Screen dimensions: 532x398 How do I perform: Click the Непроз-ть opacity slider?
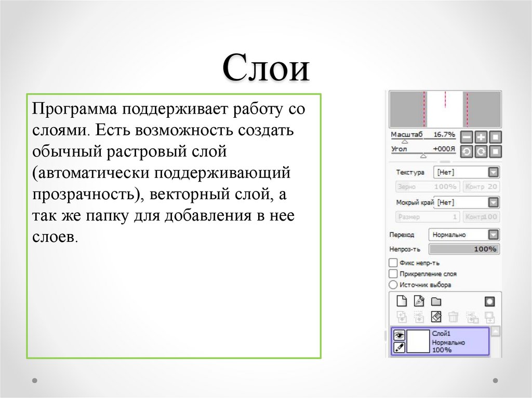click(x=464, y=249)
